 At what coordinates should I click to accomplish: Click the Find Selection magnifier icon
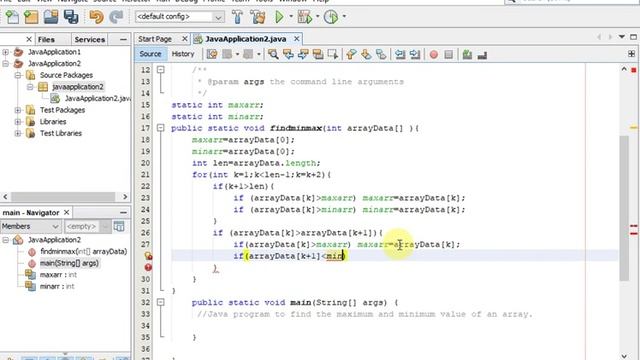[x=273, y=54]
